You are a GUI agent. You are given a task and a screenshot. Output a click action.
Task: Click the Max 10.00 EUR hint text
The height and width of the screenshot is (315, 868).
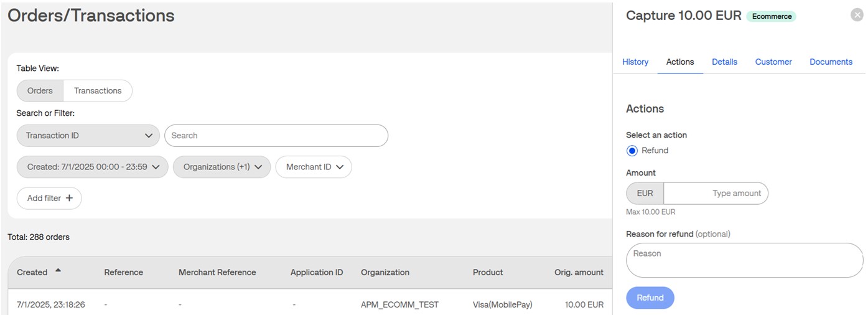coord(650,212)
